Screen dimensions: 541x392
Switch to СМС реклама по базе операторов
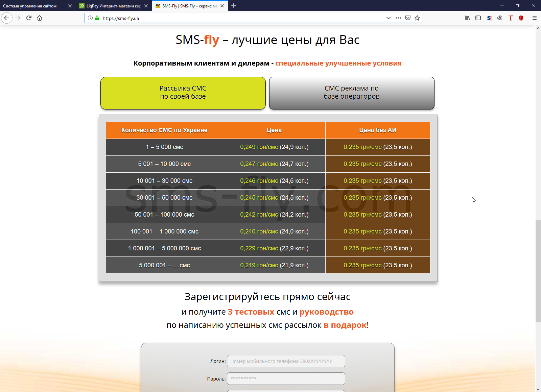coord(352,93)
